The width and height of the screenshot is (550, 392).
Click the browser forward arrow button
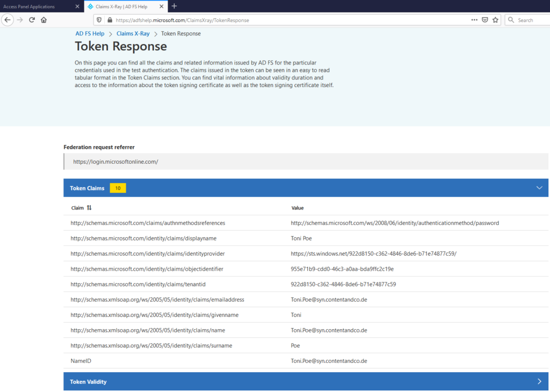[x=20, y=20]
